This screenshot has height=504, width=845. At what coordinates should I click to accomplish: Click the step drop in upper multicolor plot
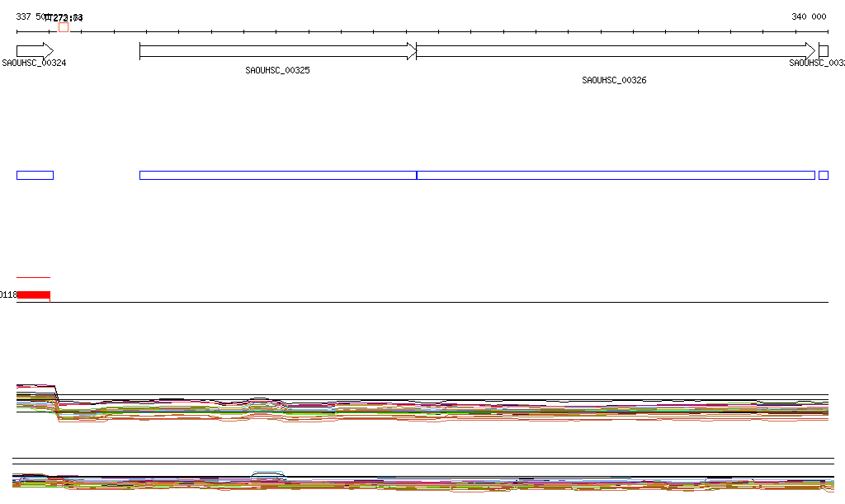pyautogui.click(x=57, y=403)
